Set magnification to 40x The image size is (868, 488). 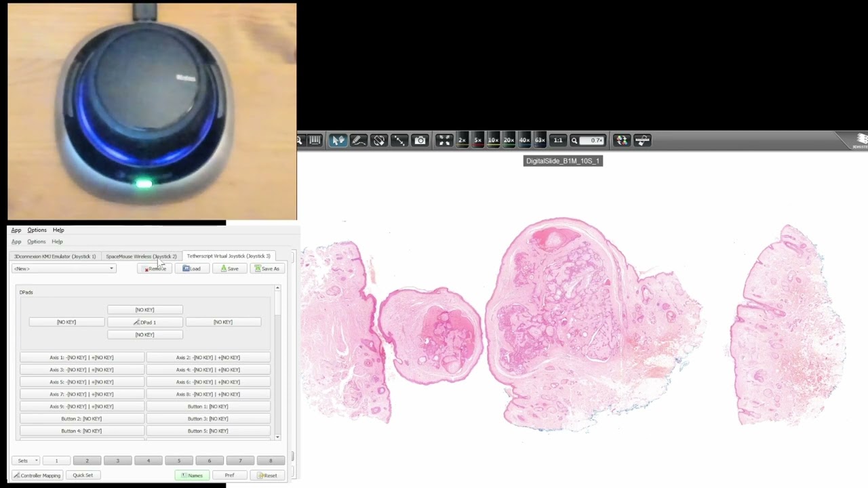(x=524, y=140)
